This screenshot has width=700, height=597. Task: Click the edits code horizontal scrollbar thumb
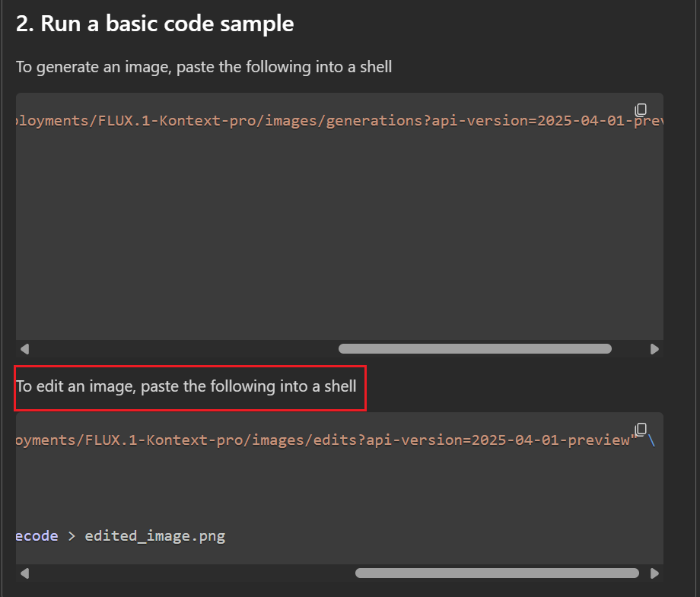497,573
